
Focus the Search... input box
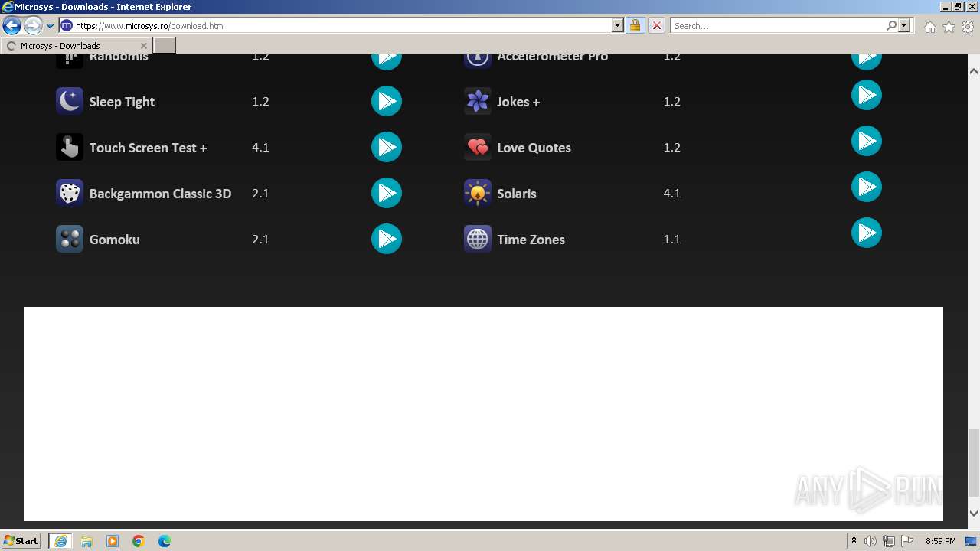coord(778,25)
